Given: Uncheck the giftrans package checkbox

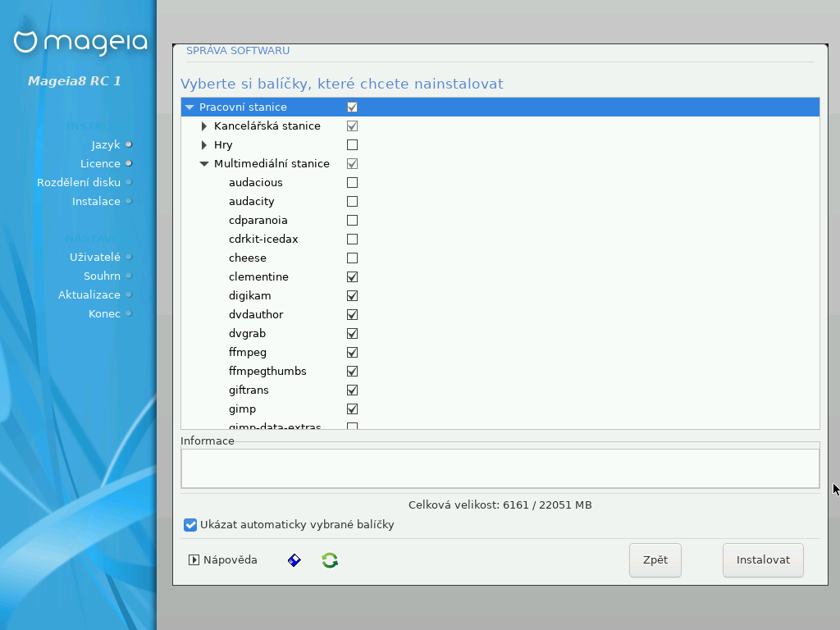Looking at the screenshot, I should tap(352, 390).
